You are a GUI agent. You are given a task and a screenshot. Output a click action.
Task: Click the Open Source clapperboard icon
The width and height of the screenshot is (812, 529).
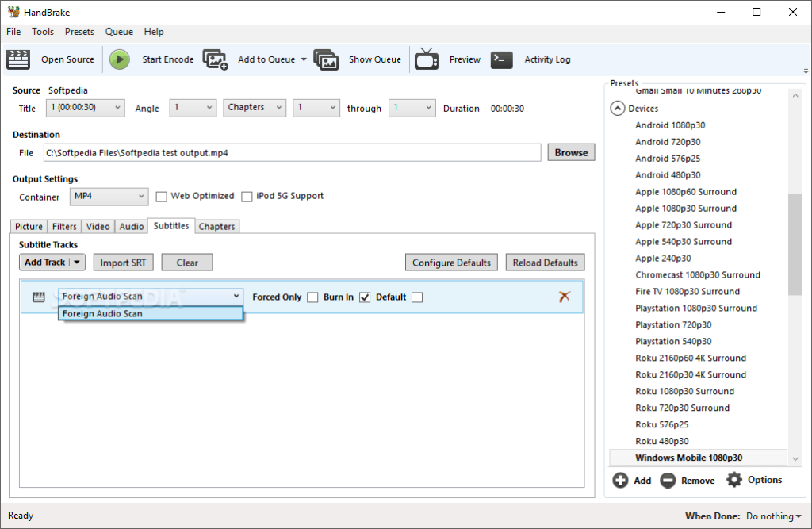[18, 59]
